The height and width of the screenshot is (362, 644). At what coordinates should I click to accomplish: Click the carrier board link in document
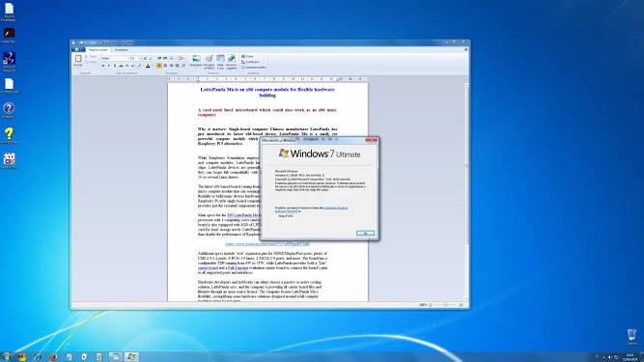click(x=208, y=267)
